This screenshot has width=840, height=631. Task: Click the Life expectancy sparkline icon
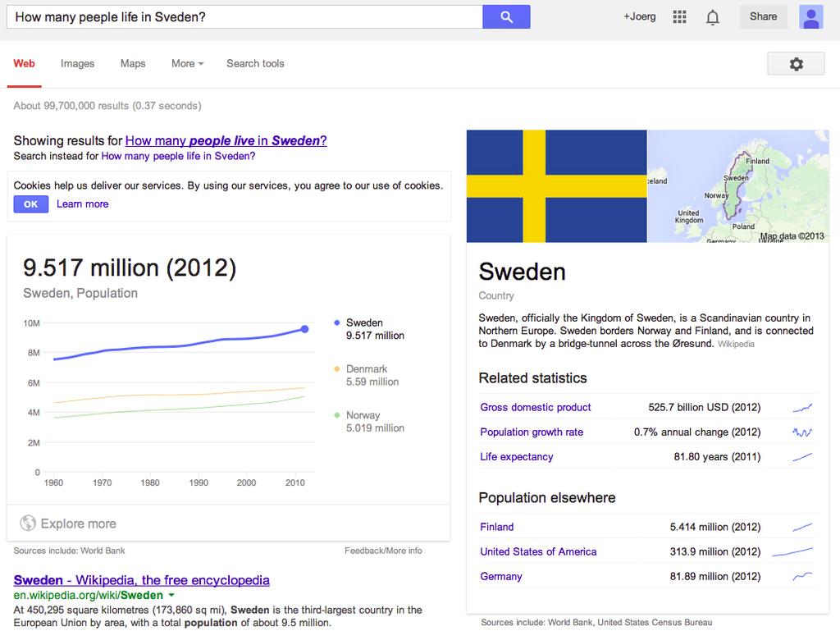click(x=802, y=457)
